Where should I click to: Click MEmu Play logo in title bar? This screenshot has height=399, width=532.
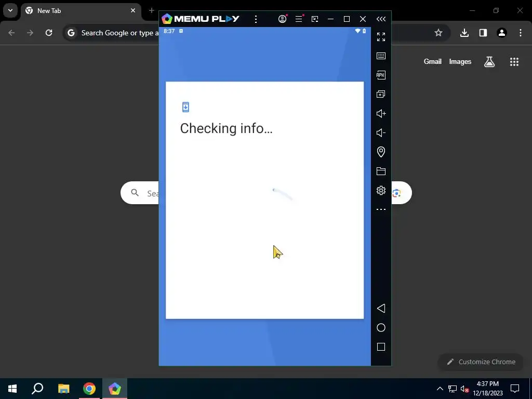coord(200,19)
